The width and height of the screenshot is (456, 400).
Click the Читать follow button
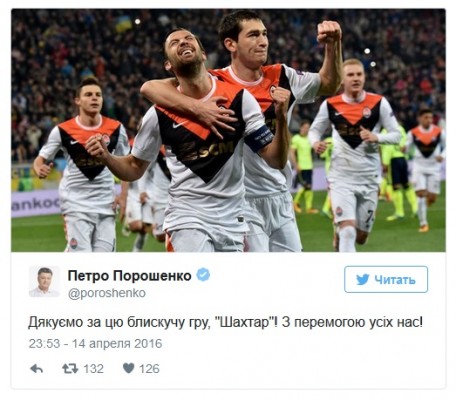(x=386, y=279)
